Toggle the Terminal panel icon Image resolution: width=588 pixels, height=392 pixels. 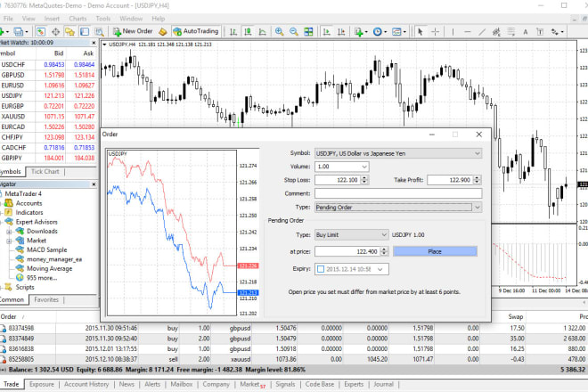pos(85,31)
